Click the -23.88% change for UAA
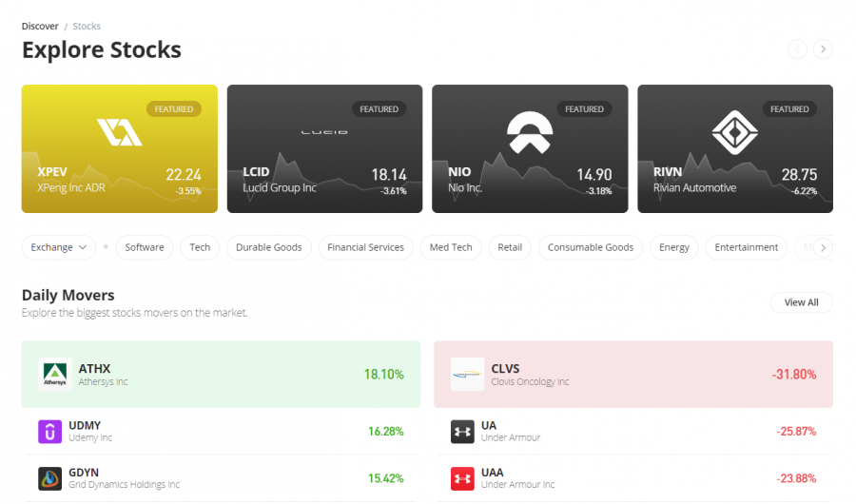This screenshot has width=856, height=504. (x=796, y=478)
